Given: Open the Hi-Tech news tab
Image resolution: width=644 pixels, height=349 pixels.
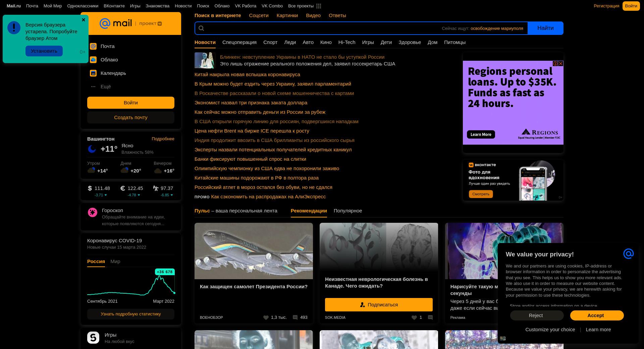Looking at the screenshot, I should [347, 42].
